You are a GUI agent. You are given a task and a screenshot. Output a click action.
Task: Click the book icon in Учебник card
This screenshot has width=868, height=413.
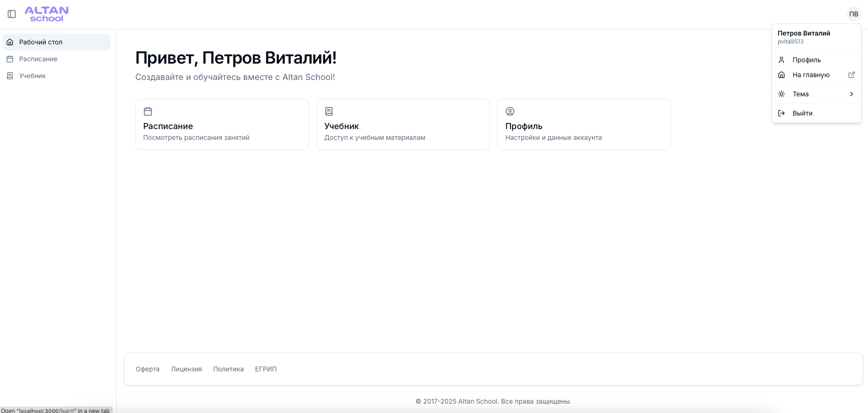tap(329, 111)
